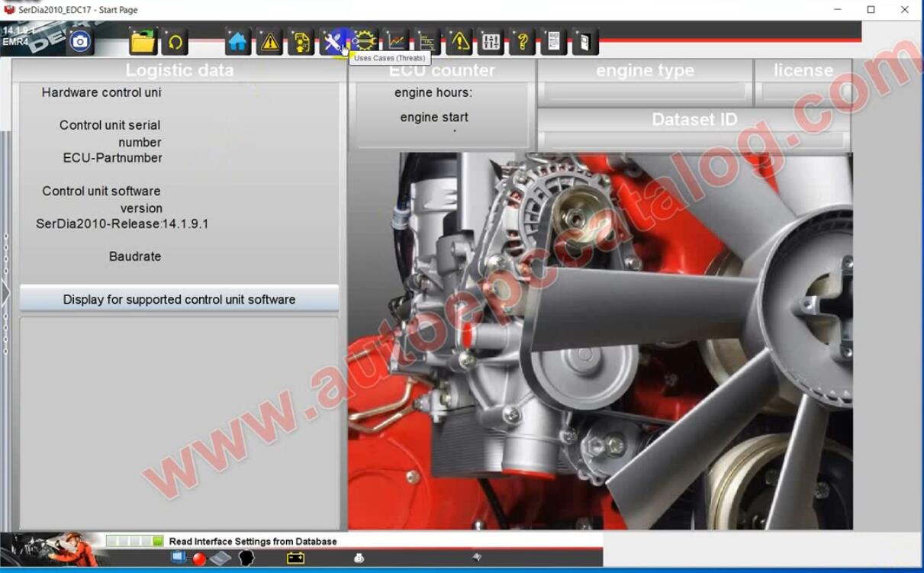Select the Logistic data panel header
Viewport: 924px width, 573px height.
(x=179, y=69)
